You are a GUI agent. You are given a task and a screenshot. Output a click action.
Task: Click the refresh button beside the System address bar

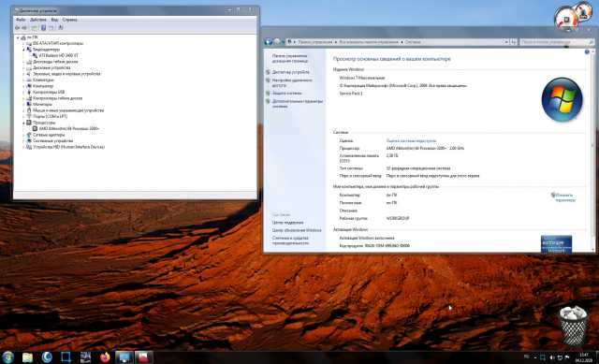pos(514,42)
